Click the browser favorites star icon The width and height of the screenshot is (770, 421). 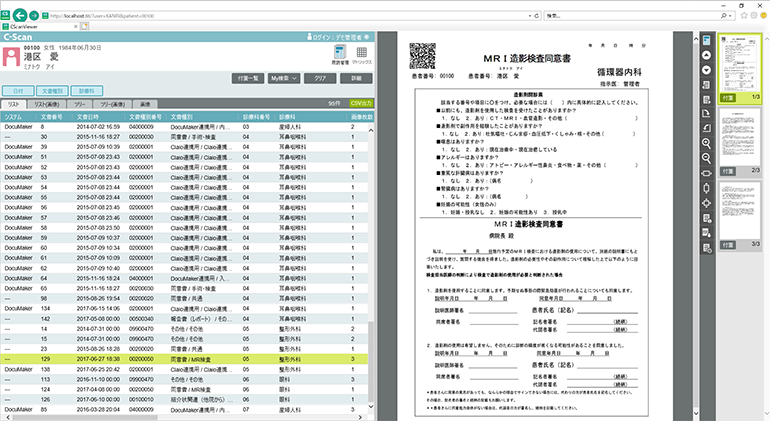(x=744, y=15)
